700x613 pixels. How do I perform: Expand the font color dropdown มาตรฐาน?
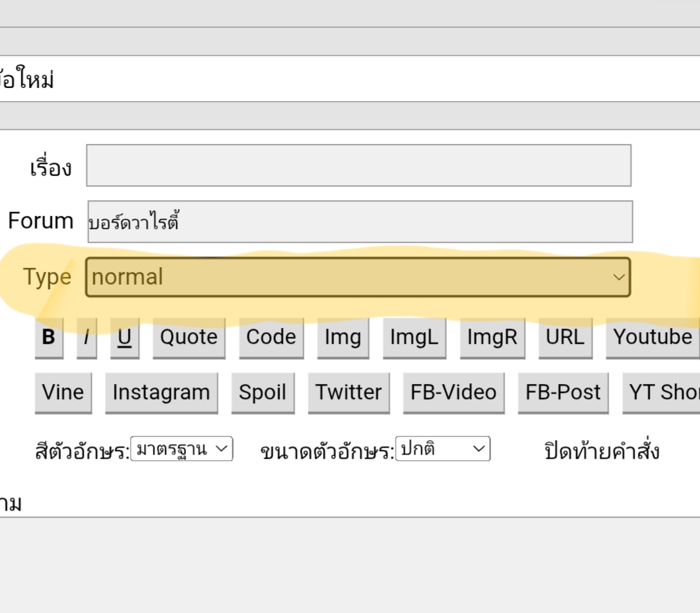(182, 449)
